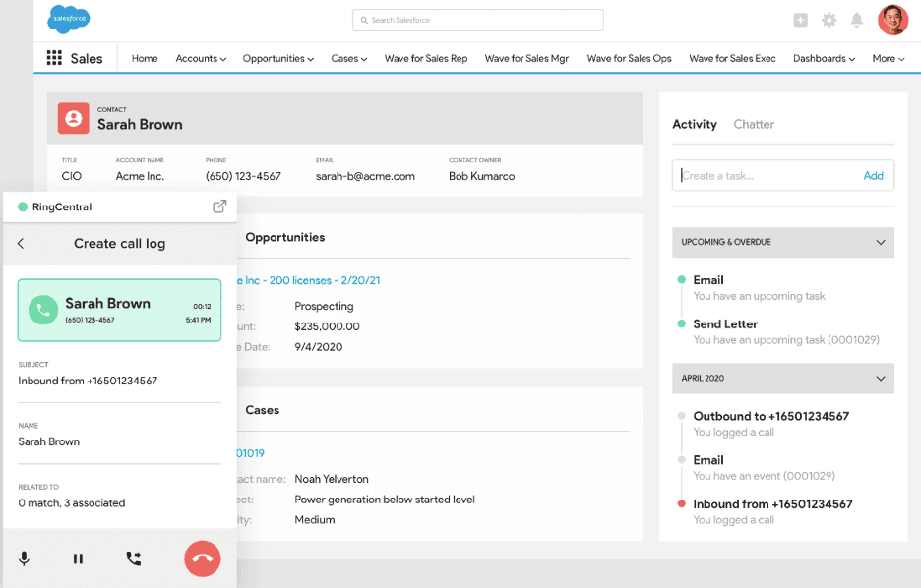Click the Sarah Brown contact record icon
Screen dimensions: 921x588
pyautogui.click(x=74, y=118)
